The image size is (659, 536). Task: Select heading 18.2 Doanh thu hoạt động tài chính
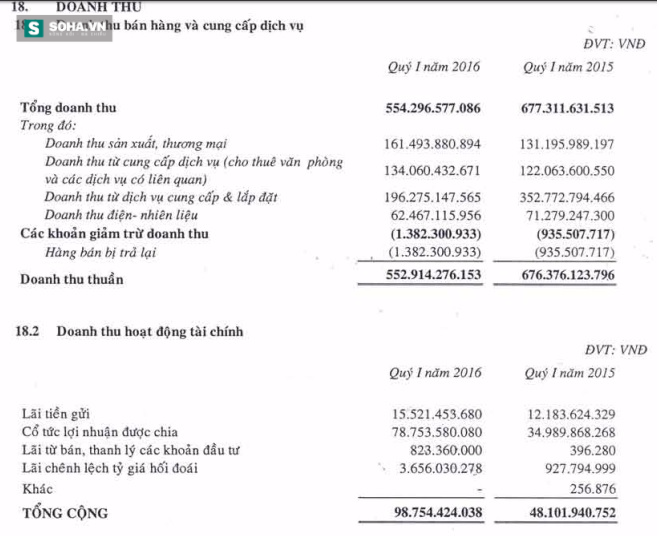[x=129, y=331]
